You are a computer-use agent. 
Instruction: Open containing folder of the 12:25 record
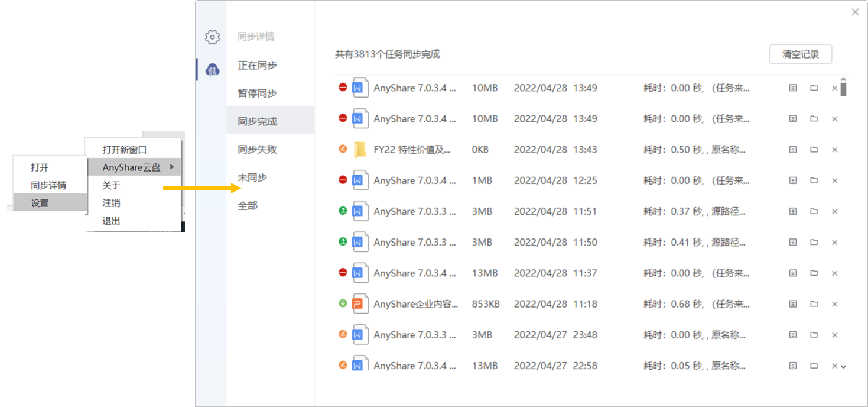(814, 180)
